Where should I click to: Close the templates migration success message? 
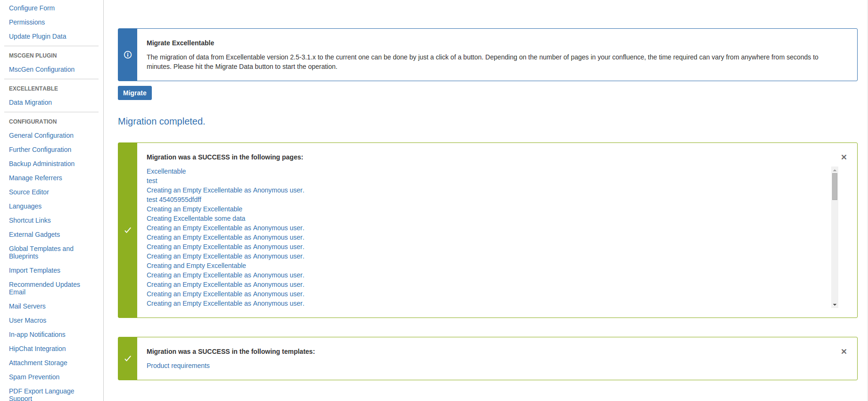[844, 351]
